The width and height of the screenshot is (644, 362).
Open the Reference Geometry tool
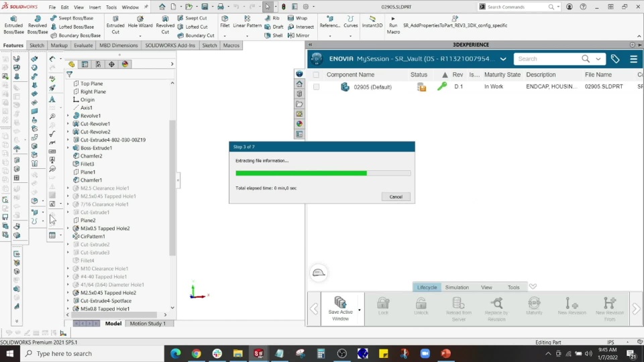click(x=330, y=22)
